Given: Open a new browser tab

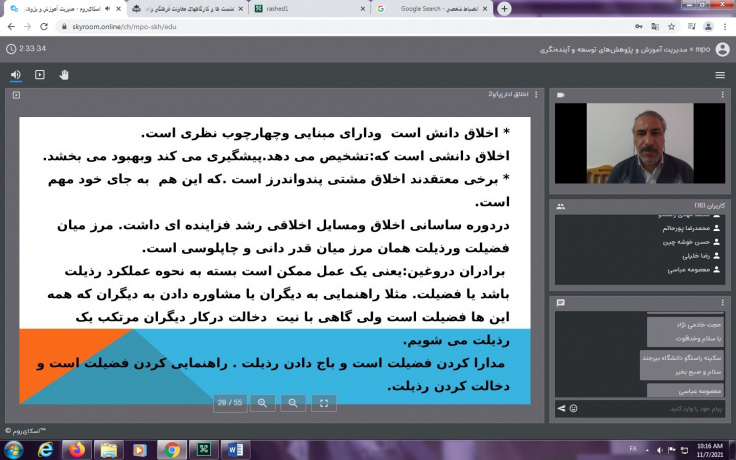Looking at the screenshot, I should point(504,8).
